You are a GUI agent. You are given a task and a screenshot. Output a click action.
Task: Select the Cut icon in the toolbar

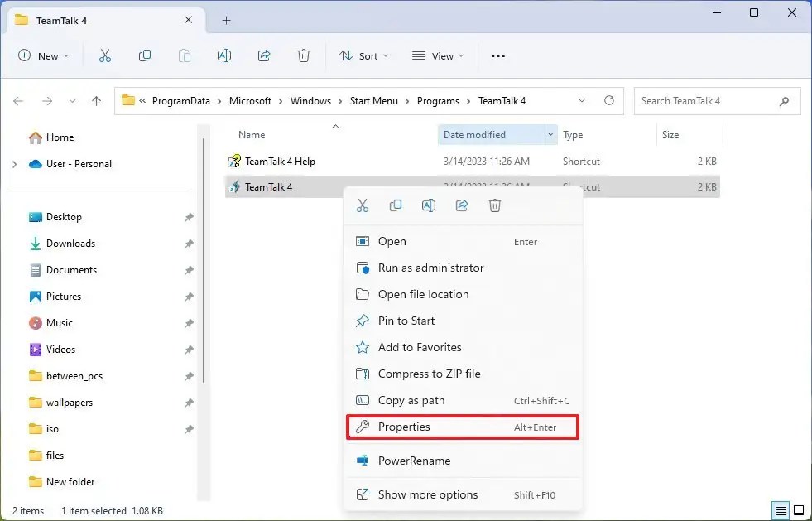pos(104,55)
